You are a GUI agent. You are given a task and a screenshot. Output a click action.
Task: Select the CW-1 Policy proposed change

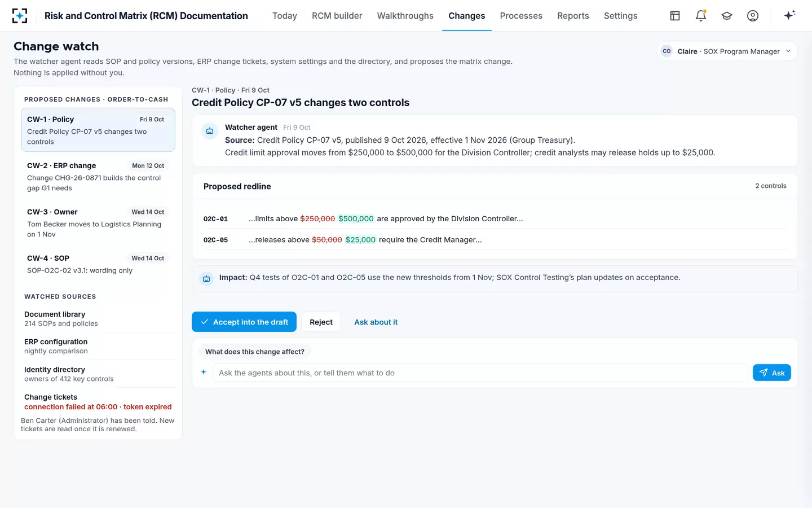[98, 130]
